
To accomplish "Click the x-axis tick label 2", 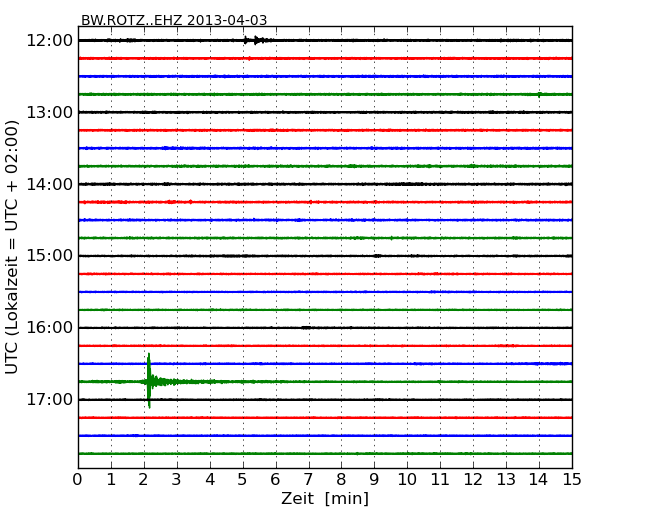I will click(x=143, y=479).
